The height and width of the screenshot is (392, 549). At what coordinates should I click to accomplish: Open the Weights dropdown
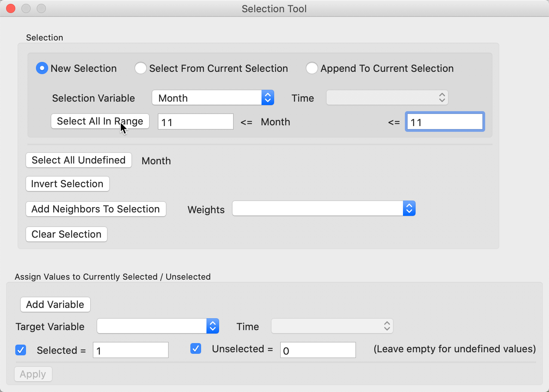point(324,209)
